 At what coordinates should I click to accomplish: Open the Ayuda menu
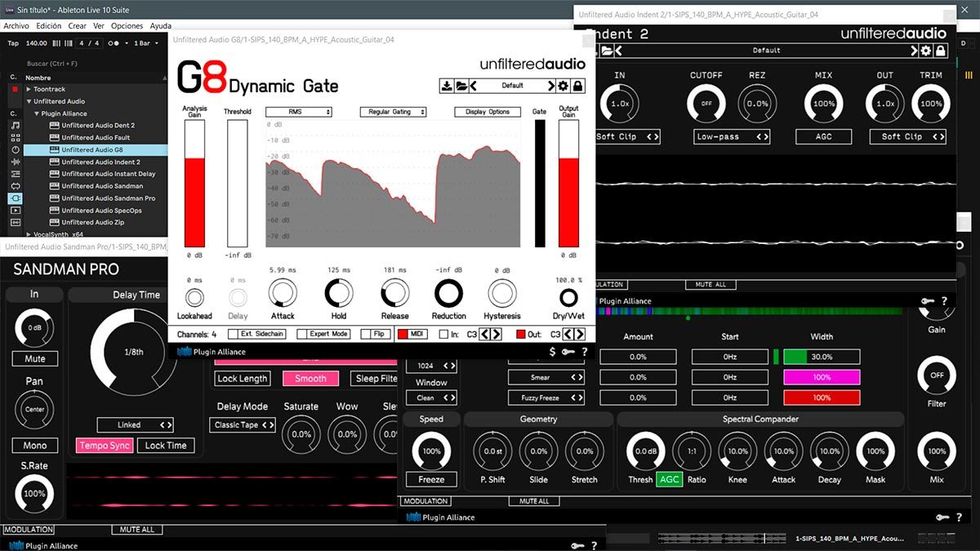pos(160,26)
